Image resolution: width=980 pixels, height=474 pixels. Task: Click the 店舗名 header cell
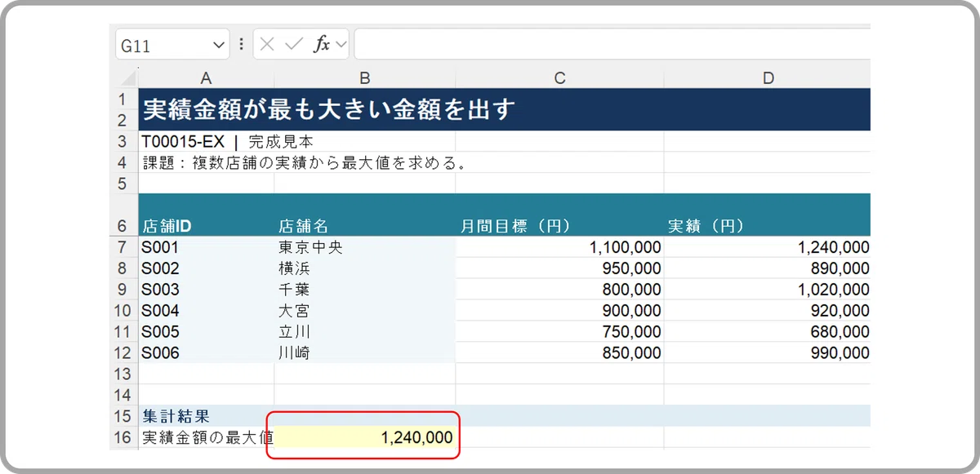point(365,215)
